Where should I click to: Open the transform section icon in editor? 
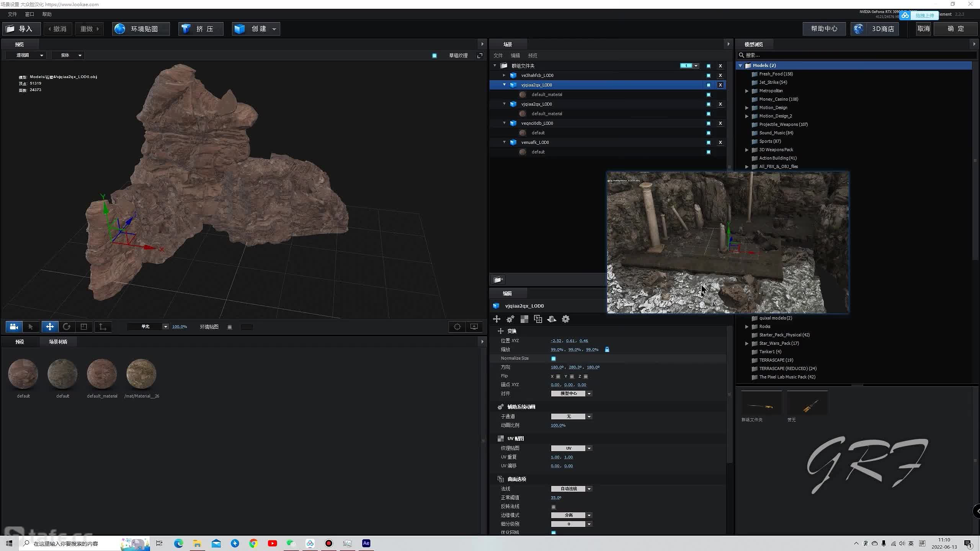497,319
